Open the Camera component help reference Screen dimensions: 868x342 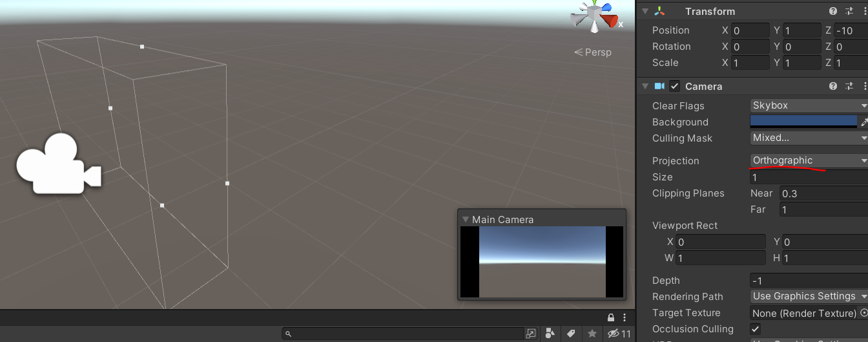833,86
